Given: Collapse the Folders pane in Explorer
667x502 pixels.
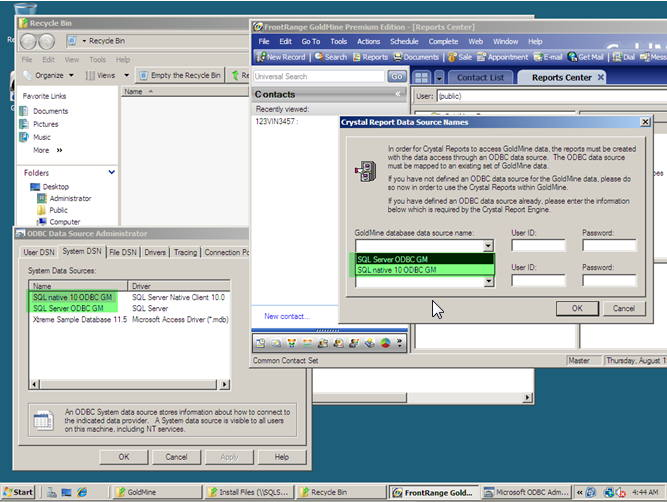Looking at the screenshot, I should pos(110,172).
